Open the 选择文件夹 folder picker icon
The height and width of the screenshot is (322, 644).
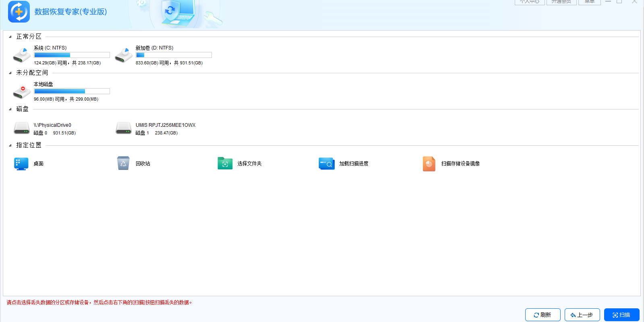pos(225,164)
